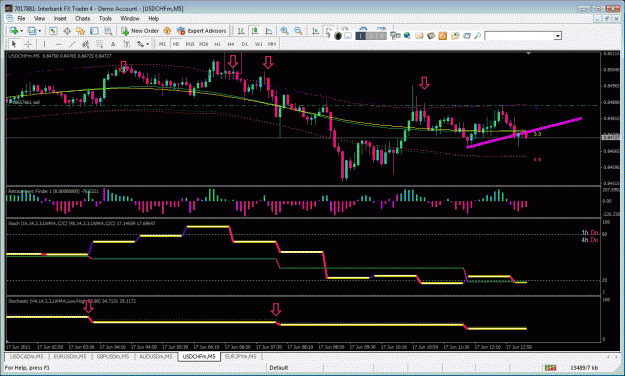This screenshot has height=376, width=625.
Task: Click the New Order button
Action: [x=140, y=31]
